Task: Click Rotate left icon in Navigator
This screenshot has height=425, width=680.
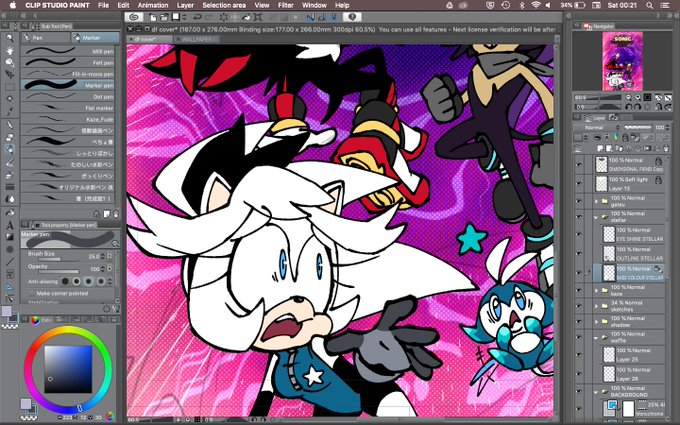Action: pos(629,107)
